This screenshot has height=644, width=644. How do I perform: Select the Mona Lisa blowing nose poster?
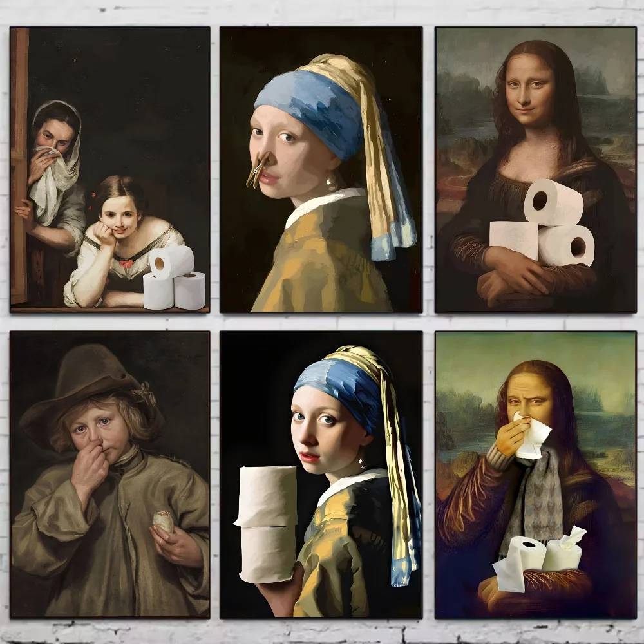tap(535, 474)
